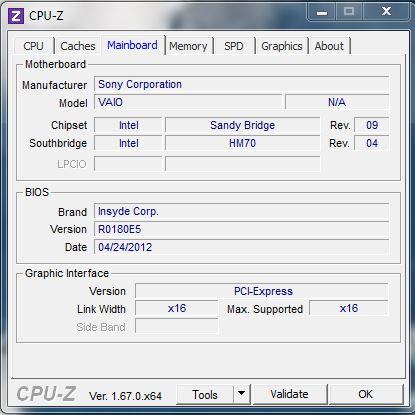Click the CPU-Z purple Z title bar icon
This screenshot has width=415, height=415.
(x=16, y=15)
